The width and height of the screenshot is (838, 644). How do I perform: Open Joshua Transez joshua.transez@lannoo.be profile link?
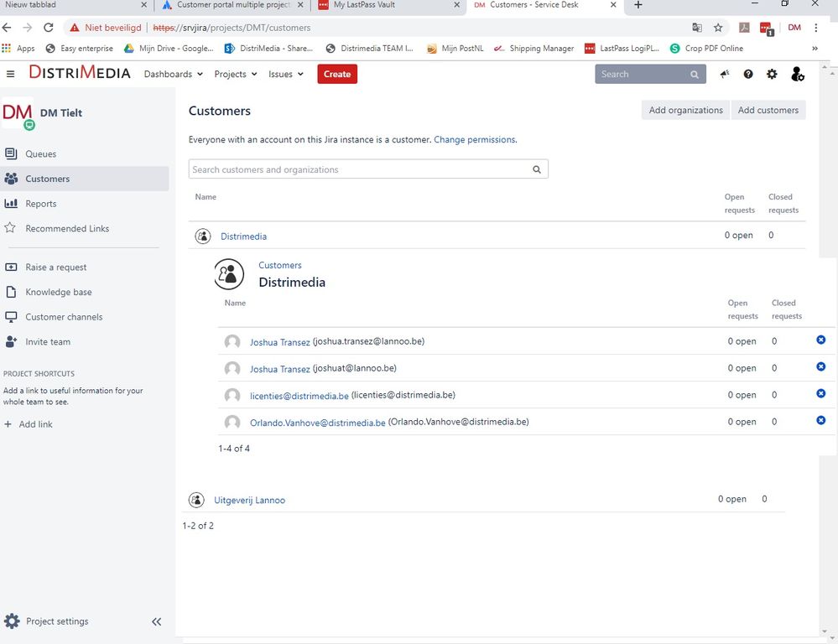[280, 342]
